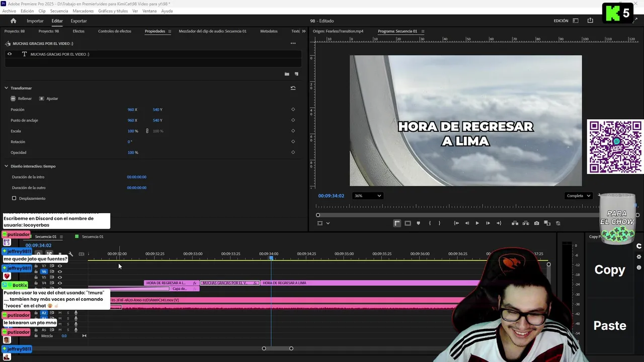The width and height of the screenshot is (644, 362).
Task: Toggle V5 track visibility eye
Action: 60,278
